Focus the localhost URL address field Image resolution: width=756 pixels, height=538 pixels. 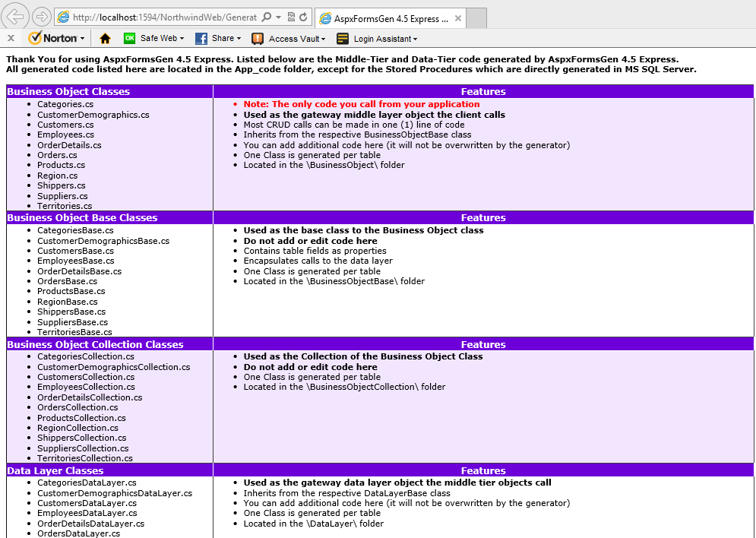pos(164,17)
